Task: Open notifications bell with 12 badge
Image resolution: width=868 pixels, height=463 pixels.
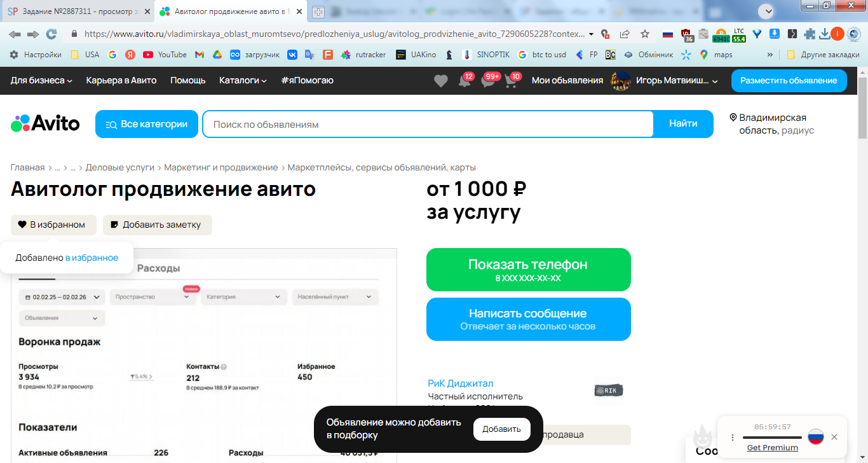Action: point(465,81)
